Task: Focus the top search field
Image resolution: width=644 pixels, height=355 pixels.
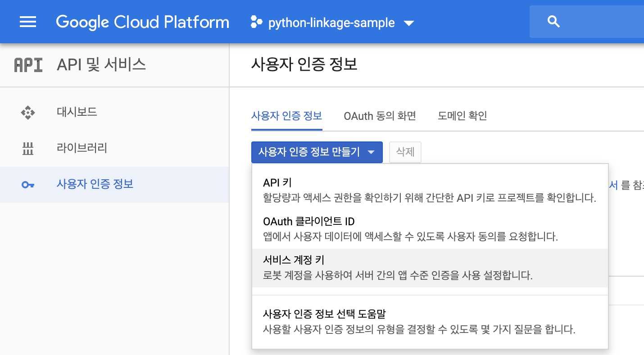Action: tap(587, 22)
